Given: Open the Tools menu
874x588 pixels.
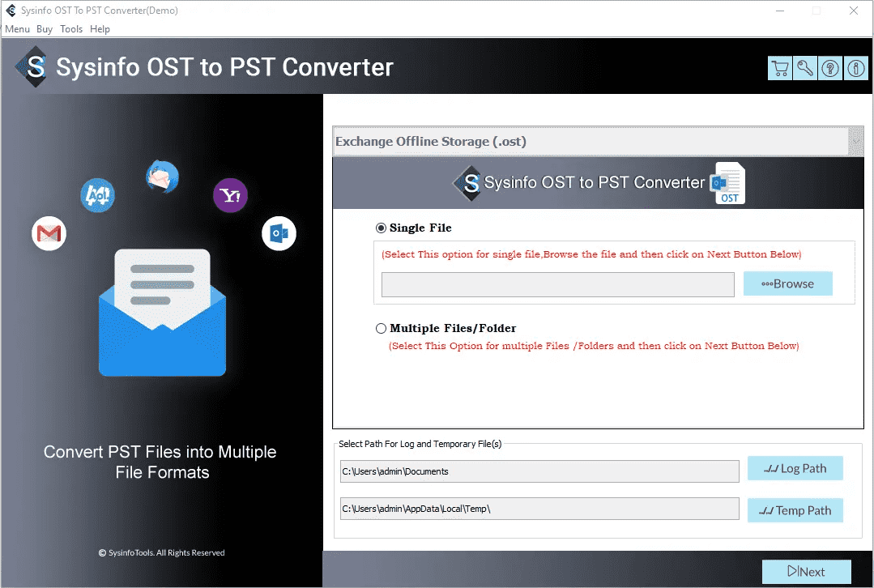Looking at the screenshot, I should pyautogui.click(x=71, y=29).
